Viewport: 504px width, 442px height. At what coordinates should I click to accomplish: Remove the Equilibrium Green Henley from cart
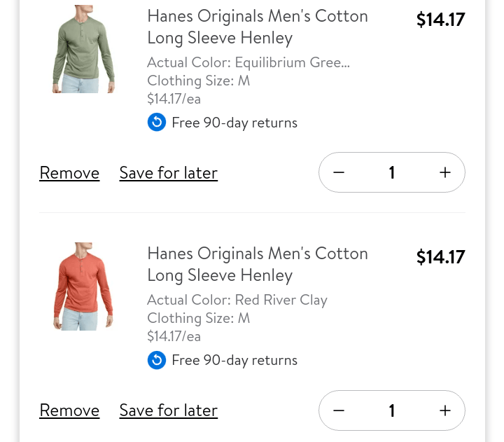tap(69, 173)
